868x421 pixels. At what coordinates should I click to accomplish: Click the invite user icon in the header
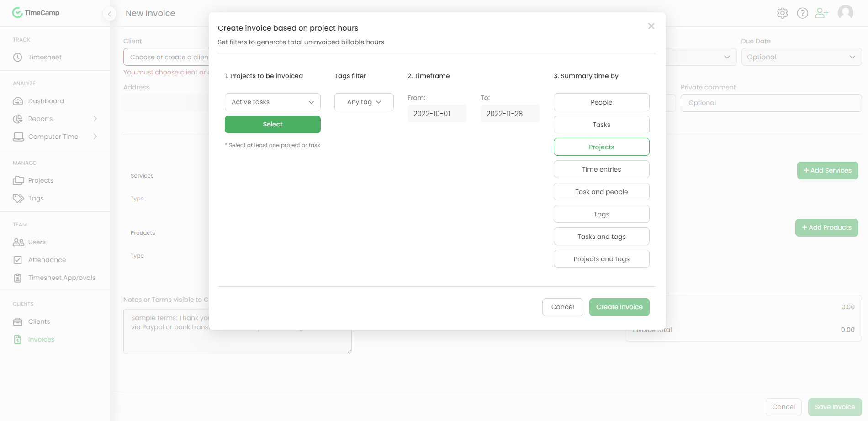tap(822, 13)
